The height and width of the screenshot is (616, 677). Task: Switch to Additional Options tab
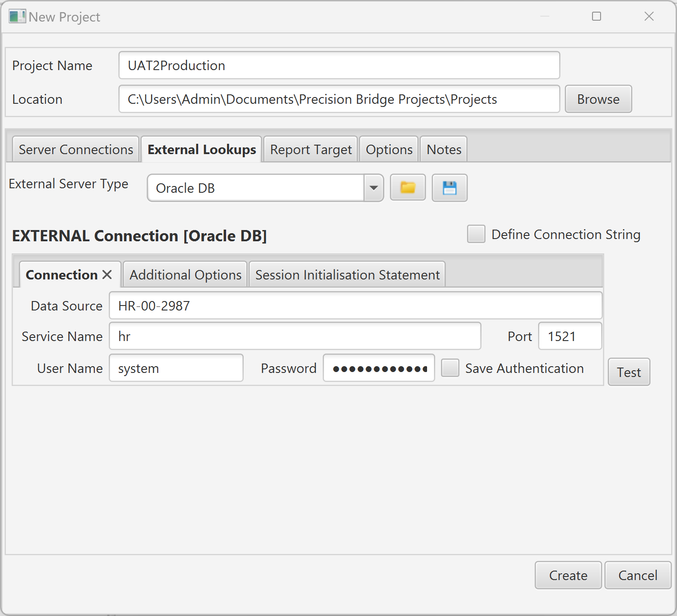pyautogui.click(x=185, y=274)
